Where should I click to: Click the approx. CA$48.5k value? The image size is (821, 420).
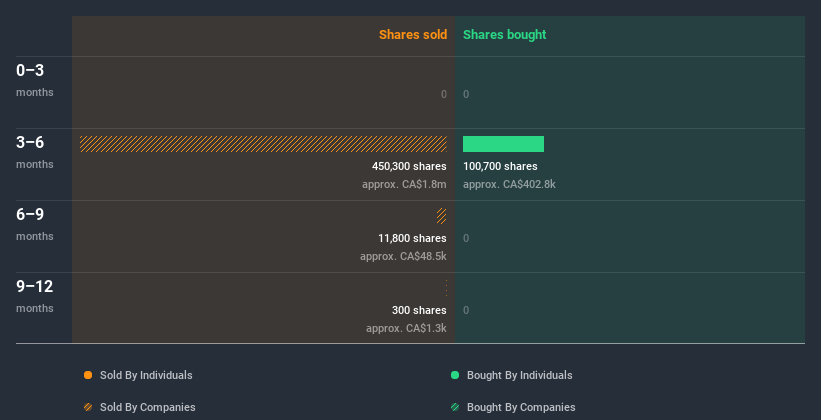pyautogui.click(x=403, y=257)
